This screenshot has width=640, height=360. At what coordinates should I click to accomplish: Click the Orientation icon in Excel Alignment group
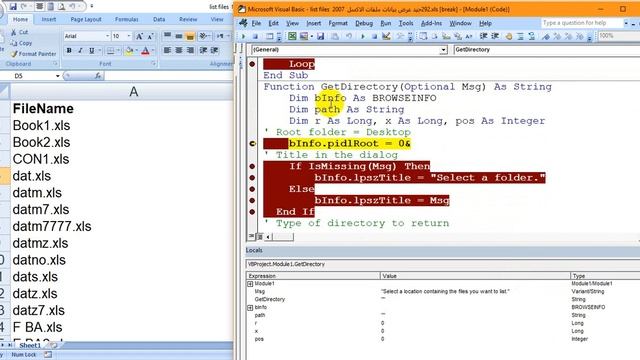click(203, 36)
